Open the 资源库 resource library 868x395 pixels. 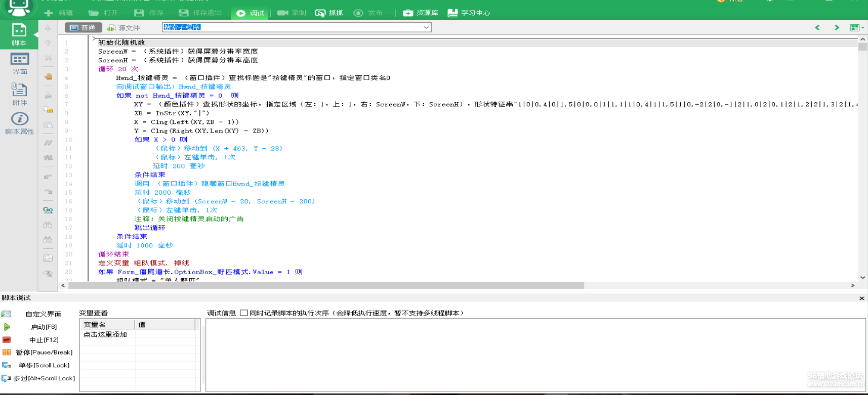coord(420,13)
